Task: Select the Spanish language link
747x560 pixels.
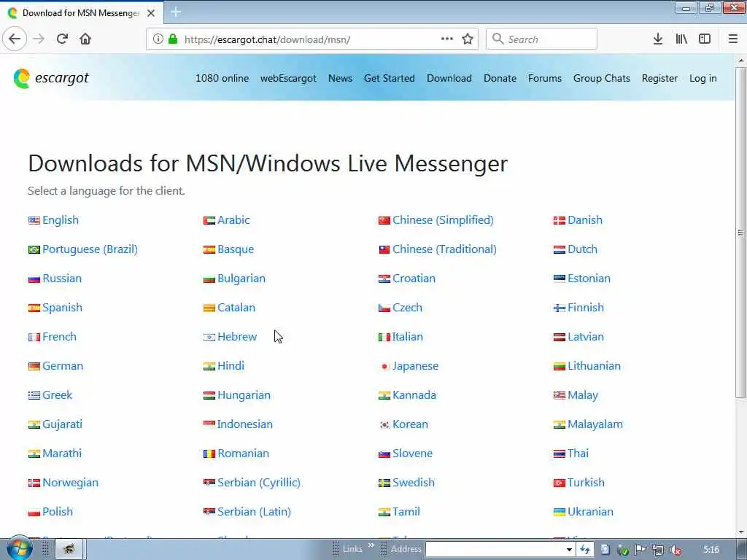Action: tap(63, 308)
